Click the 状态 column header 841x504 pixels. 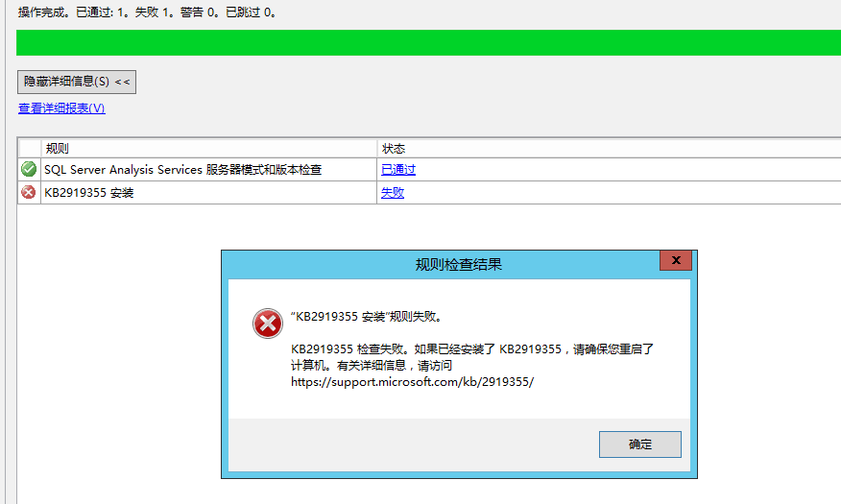(609, 149)
